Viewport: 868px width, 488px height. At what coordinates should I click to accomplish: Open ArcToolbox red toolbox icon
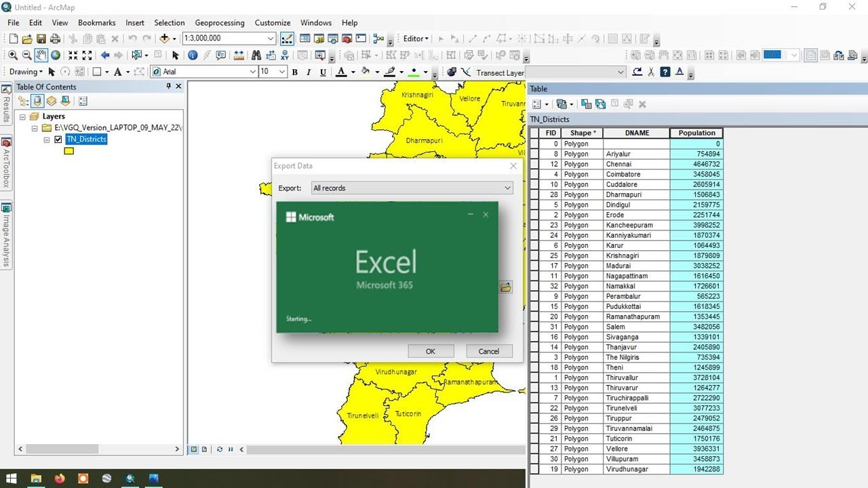click(x=347, y=39)
